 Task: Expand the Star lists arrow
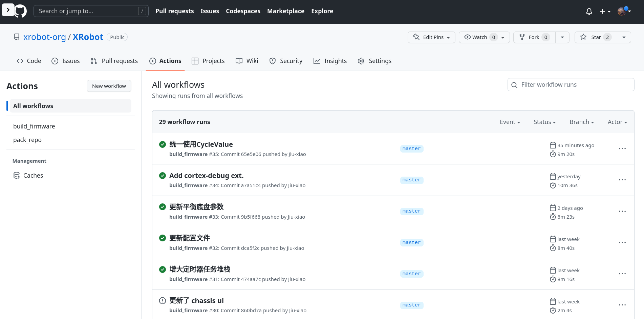pyautogui.click(x=624, y=37)
